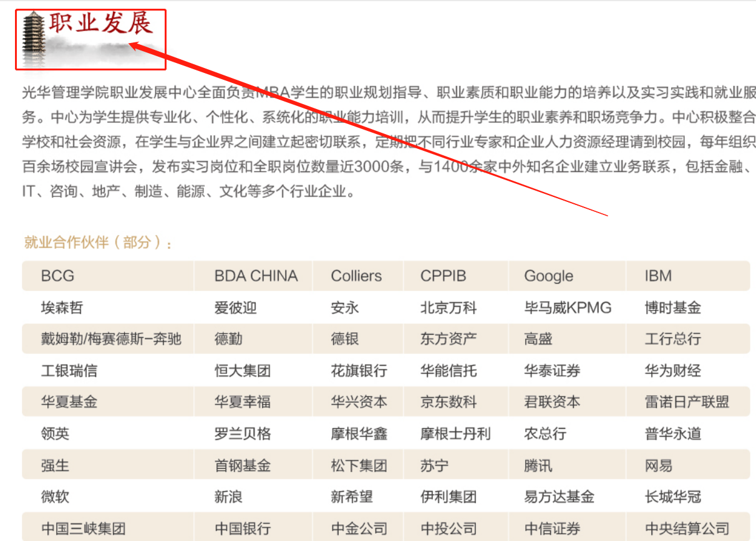
Task: Click the 领英 cell
Action: (x=55, y=434)
